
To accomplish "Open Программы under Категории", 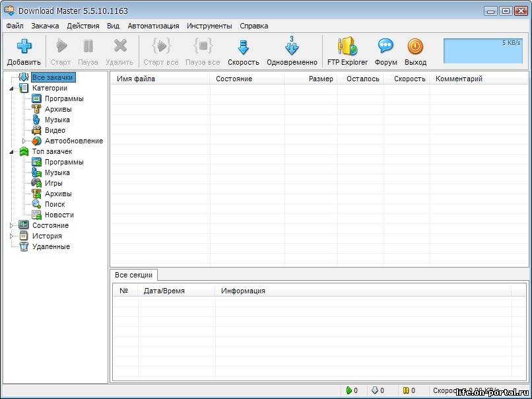I will (x=64, y=98).
